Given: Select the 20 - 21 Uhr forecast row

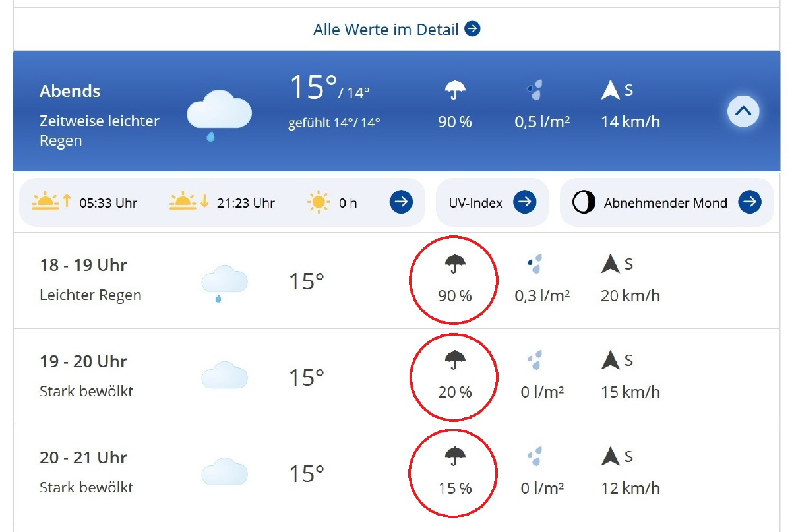Looking at the screenshot, I should [x=396, y=473].
